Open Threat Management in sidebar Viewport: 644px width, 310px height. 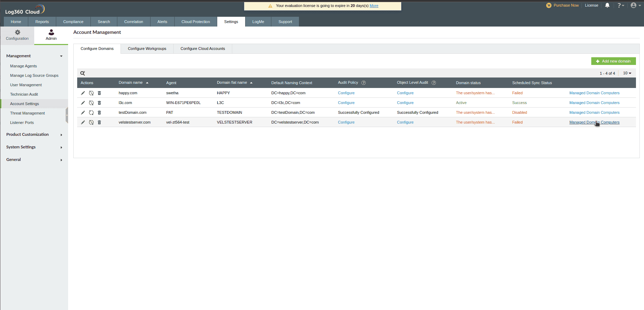pos(27,113)
